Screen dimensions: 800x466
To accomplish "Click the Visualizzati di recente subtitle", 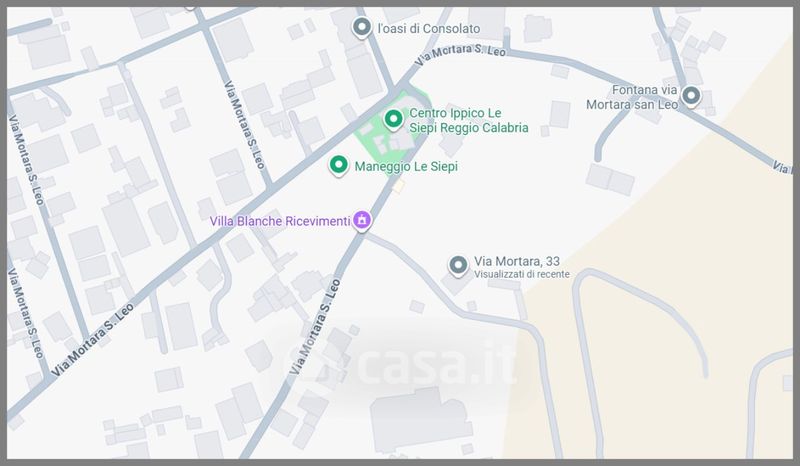I will click(x=521, y=274).
